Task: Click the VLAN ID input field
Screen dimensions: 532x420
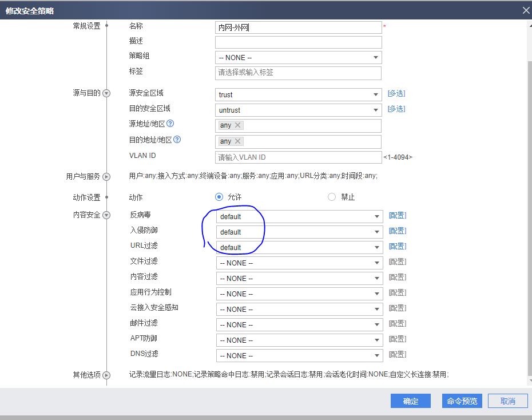Action: click(297, 157)
